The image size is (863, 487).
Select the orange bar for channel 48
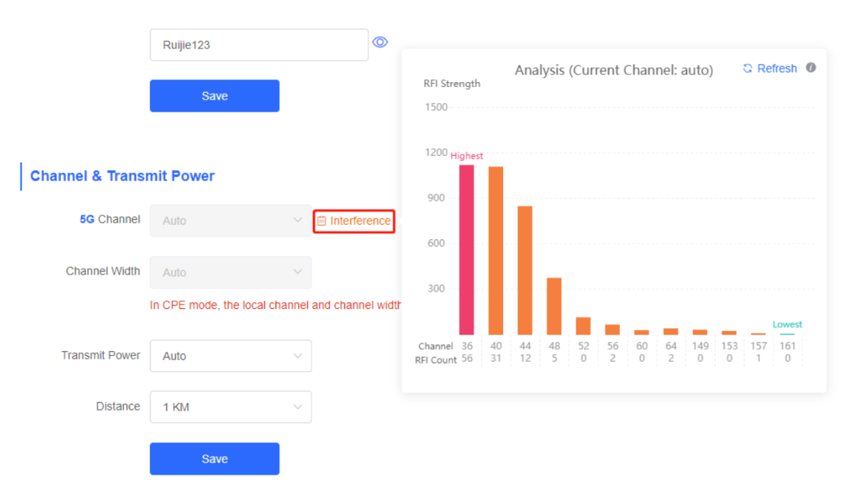tap(554, 306)
